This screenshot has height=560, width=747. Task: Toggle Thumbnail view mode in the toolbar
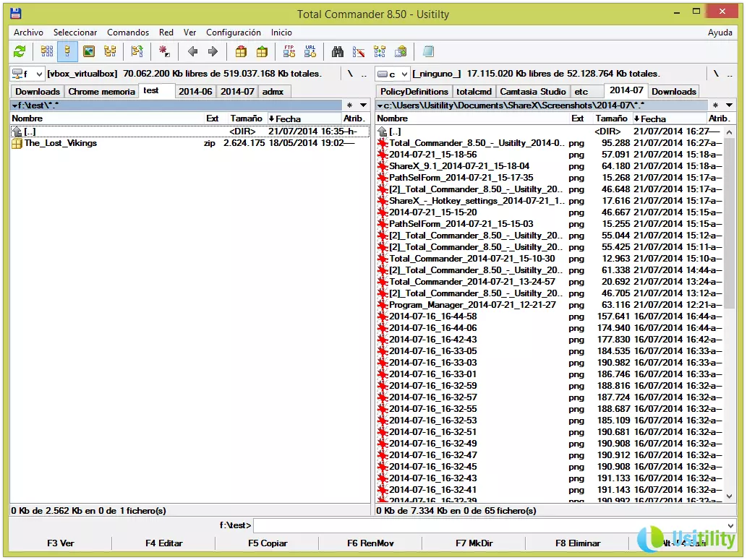coord(89,51)
